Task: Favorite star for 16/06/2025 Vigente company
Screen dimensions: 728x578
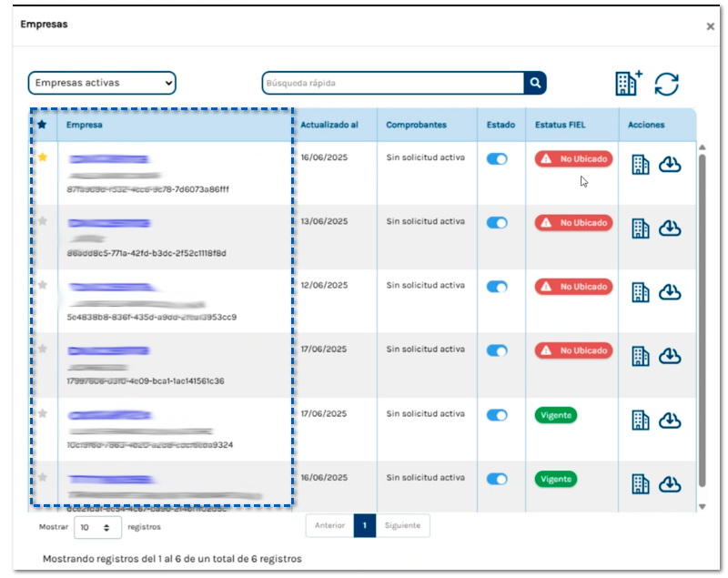Action: tap(43, 477)
